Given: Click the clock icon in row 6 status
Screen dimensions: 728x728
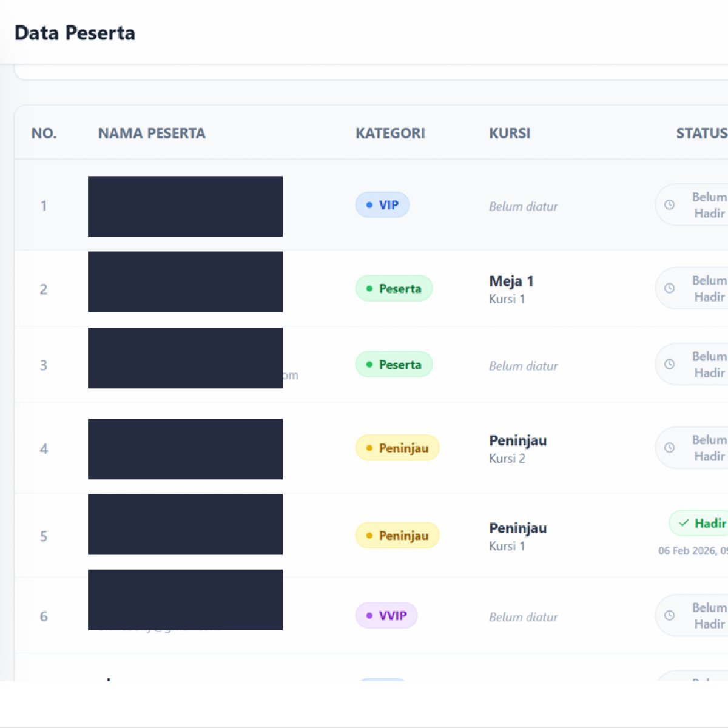Looking at the screenshot, I should click(669, 615).
